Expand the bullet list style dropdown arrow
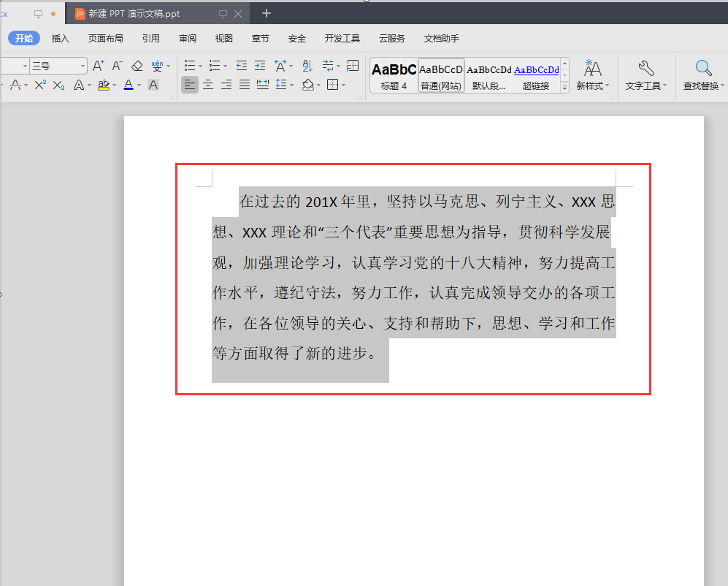Image resolution: width=728 pixels, height=586 pixels. point(201,66)
